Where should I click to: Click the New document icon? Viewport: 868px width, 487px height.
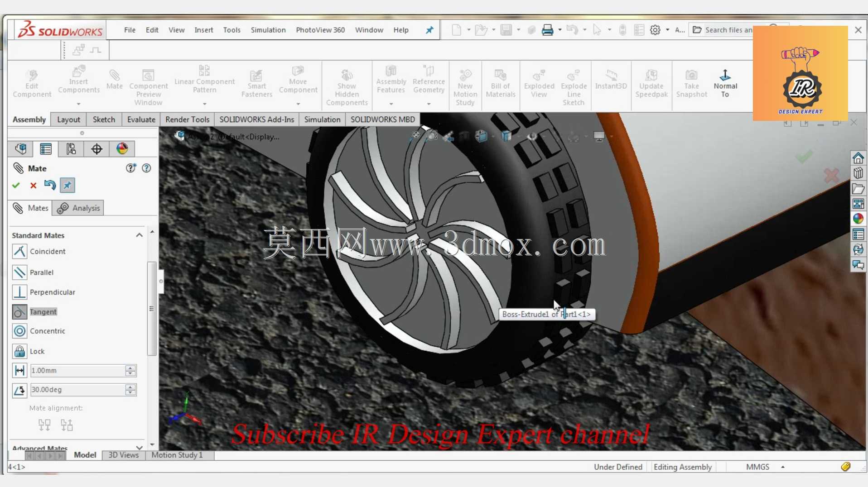[457, 30]
